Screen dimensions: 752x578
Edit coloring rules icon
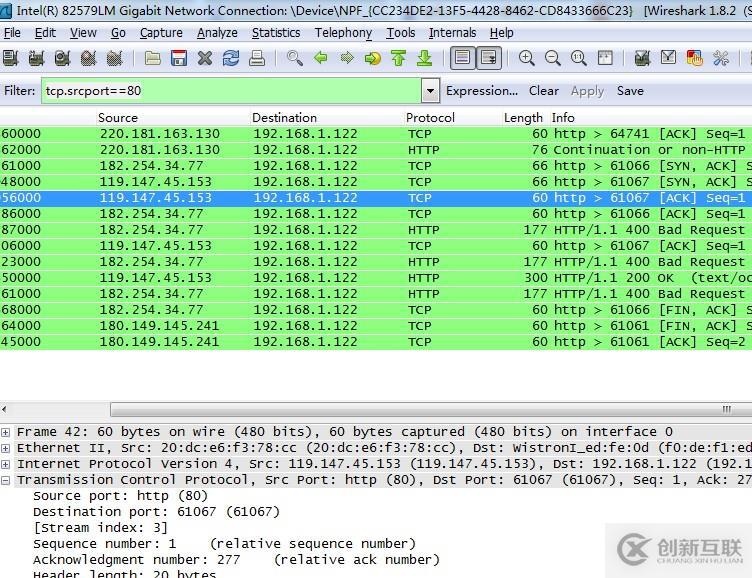[694, 58]
